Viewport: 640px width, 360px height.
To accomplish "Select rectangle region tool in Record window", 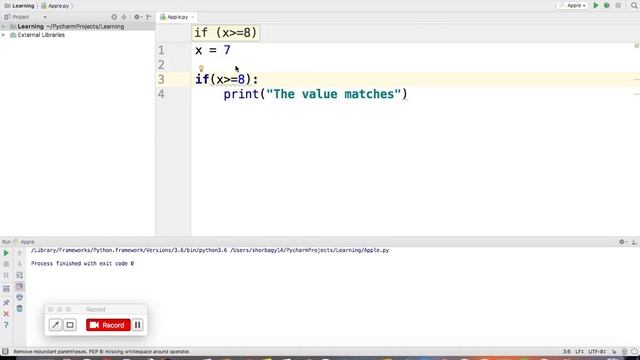I will (x=70, y=325).
